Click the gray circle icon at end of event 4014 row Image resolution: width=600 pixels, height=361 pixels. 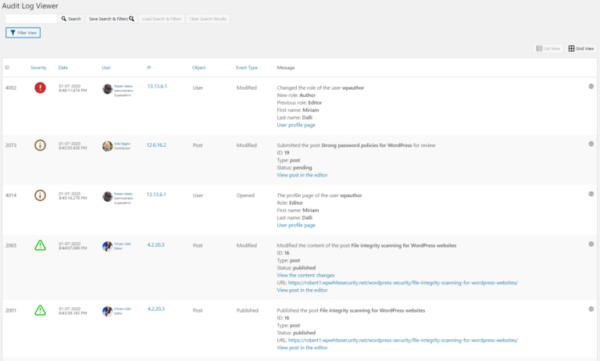click(x=591, y=194)
